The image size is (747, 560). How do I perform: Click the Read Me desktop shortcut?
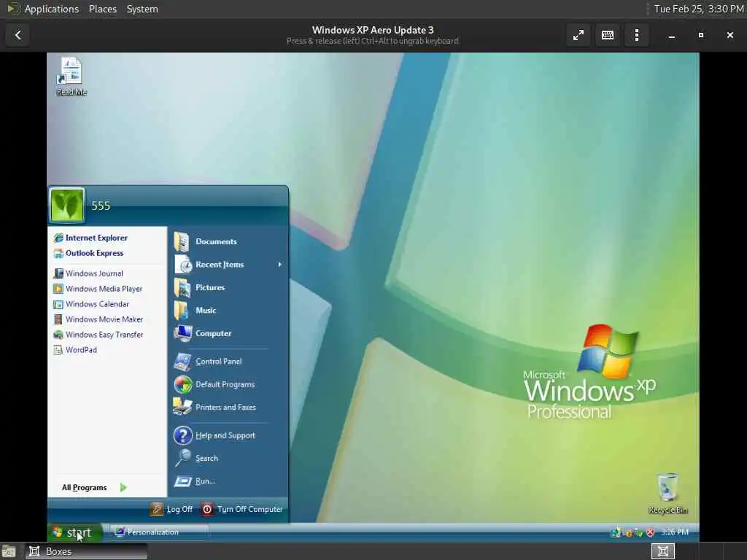pyautogui.click(x=71, y=76)
